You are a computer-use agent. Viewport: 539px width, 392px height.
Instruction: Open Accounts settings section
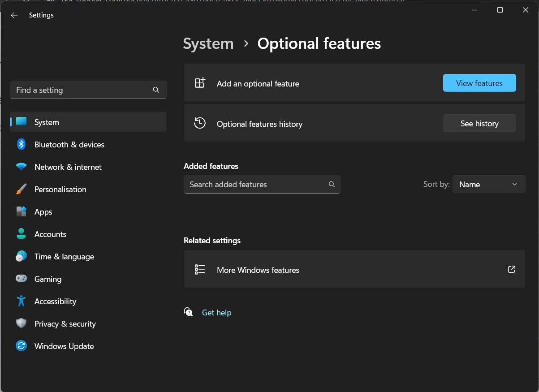click(x=50, y=234)
